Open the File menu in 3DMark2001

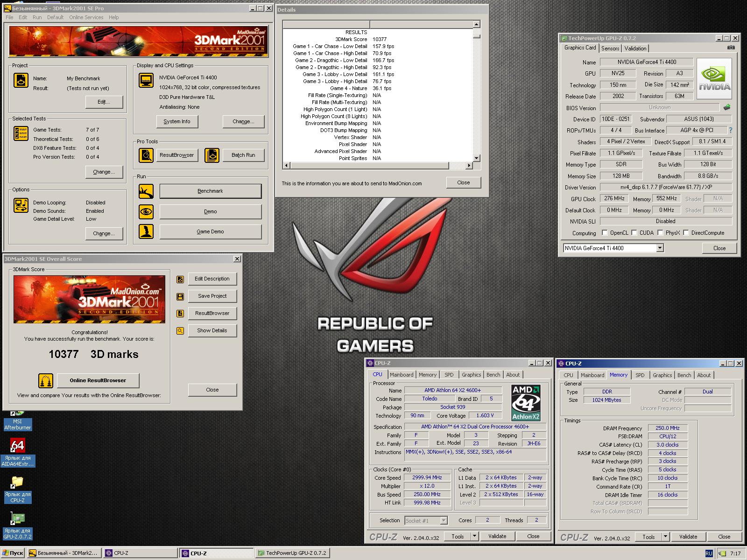[x=9, y=17]
